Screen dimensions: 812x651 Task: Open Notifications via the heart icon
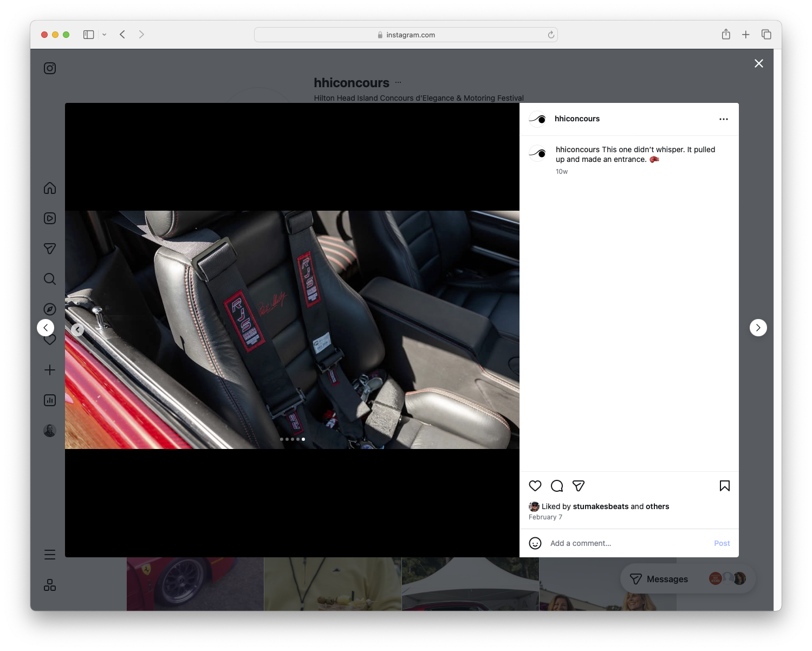[50, 340]
